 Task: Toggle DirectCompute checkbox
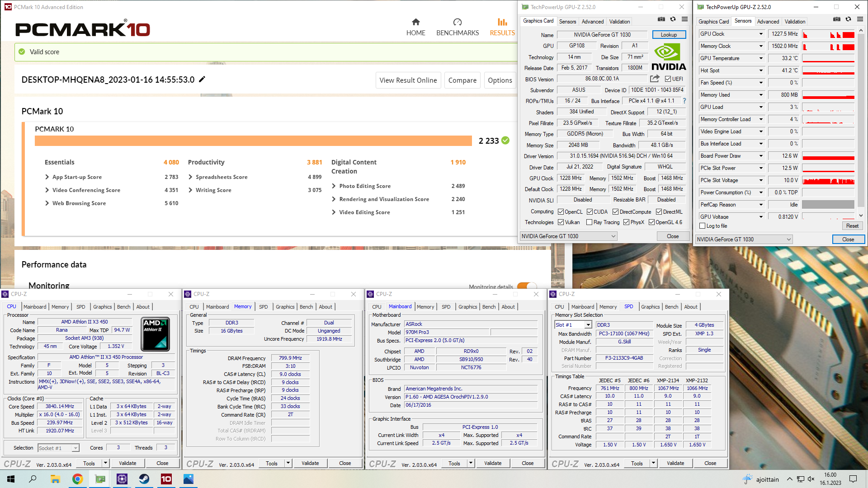point(615,212)
